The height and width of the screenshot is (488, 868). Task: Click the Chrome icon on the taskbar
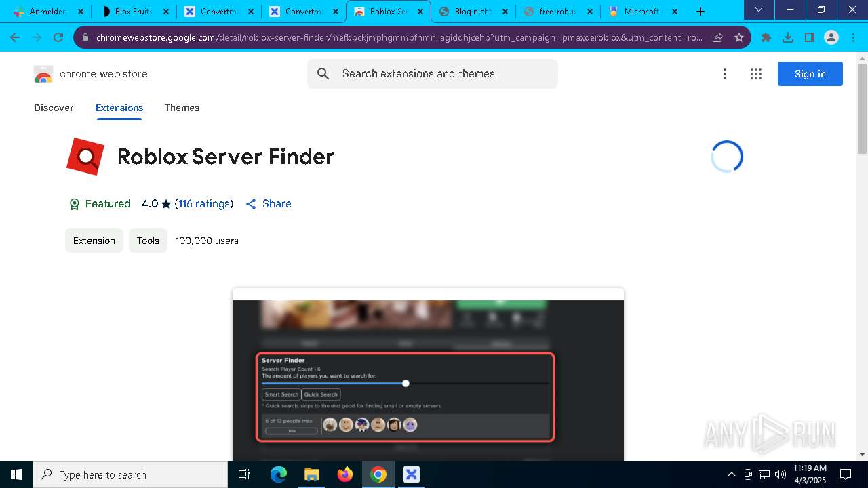pyautogui.click(x=378, y=474)
